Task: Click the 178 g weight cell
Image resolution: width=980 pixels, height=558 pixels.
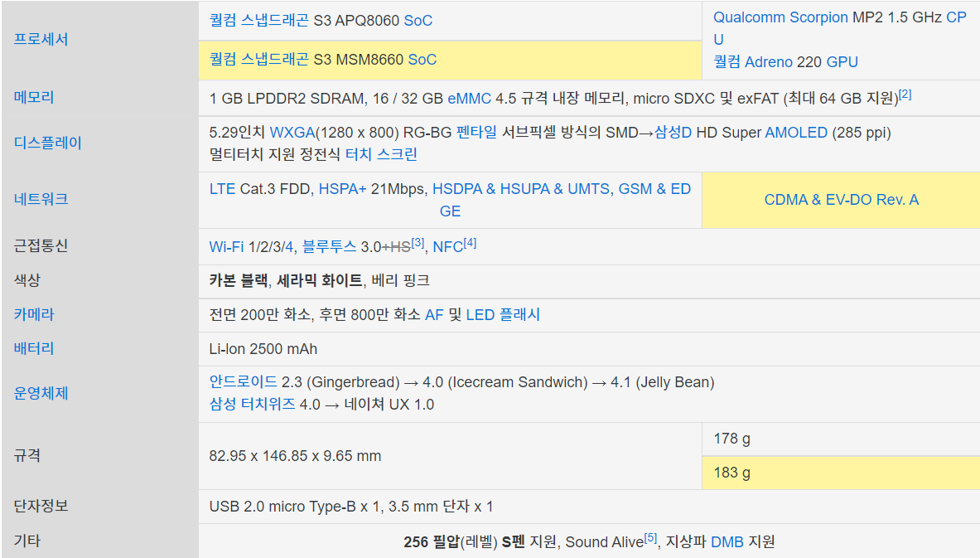Action: pos(841,439)
